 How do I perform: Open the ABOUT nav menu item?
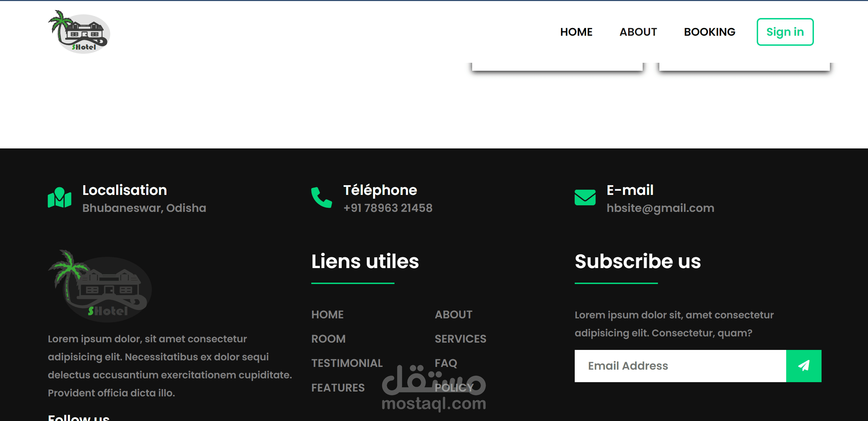(x=638, y=32)
